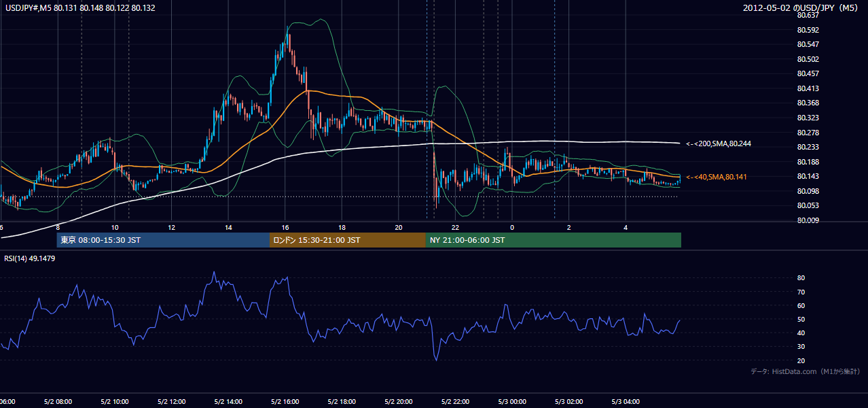Click hour label 22 under price chart
This screenshot has width=868, height=408.
455,227
